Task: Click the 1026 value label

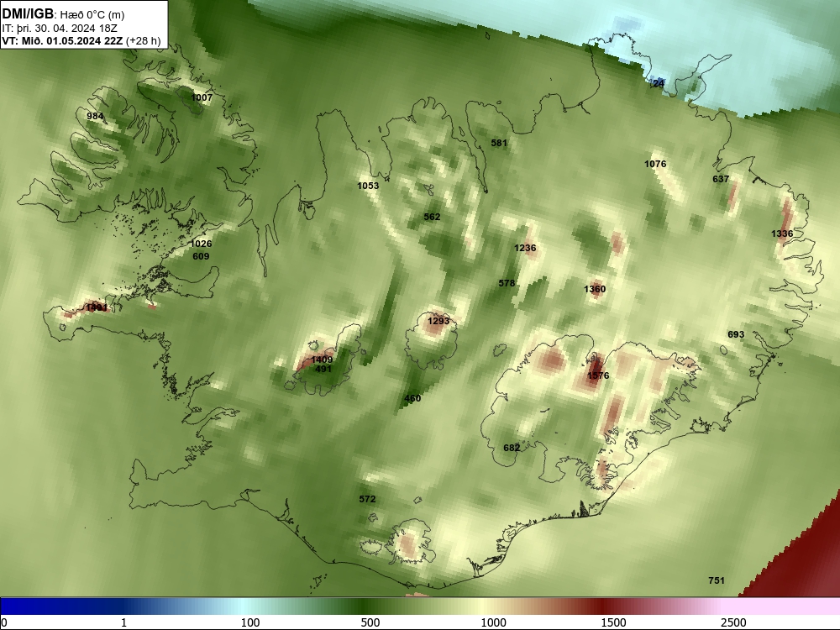Action: coord(201,244)
